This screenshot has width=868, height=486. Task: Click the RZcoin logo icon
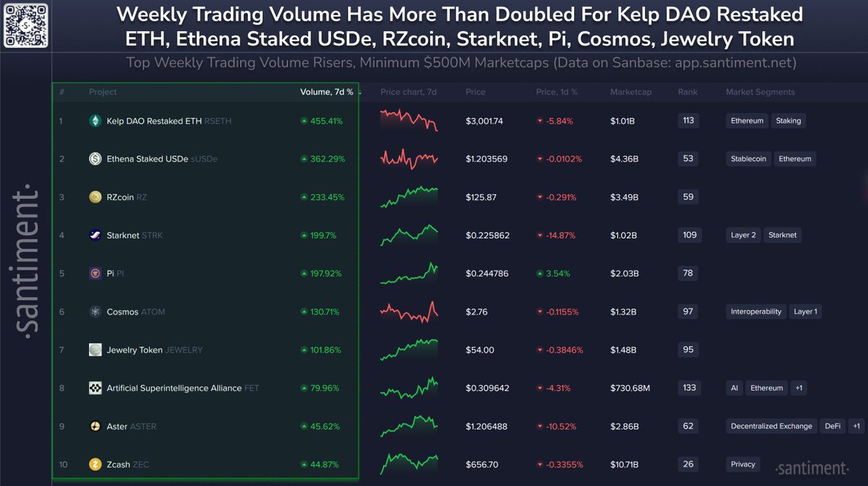pyautogui.click(x=95, y=197)
